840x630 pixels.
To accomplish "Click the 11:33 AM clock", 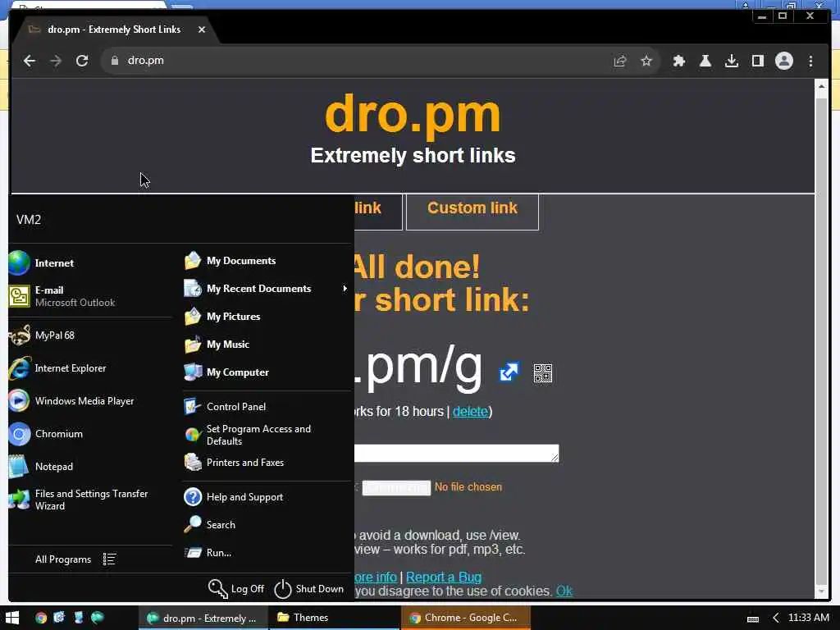I will [x=808, y=618].
